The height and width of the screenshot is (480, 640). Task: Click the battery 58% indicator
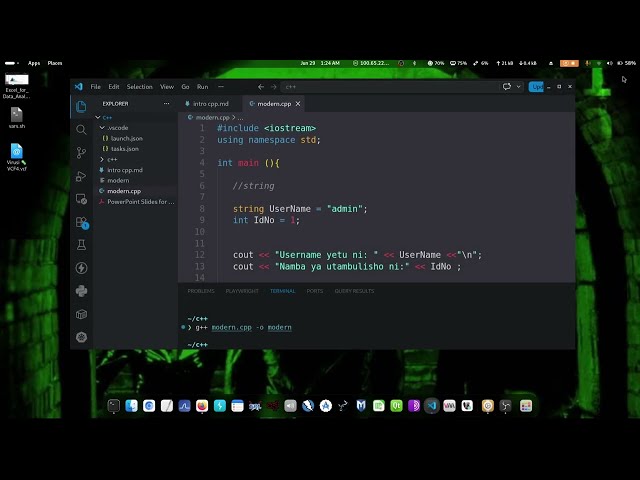(x=627, y=63)
